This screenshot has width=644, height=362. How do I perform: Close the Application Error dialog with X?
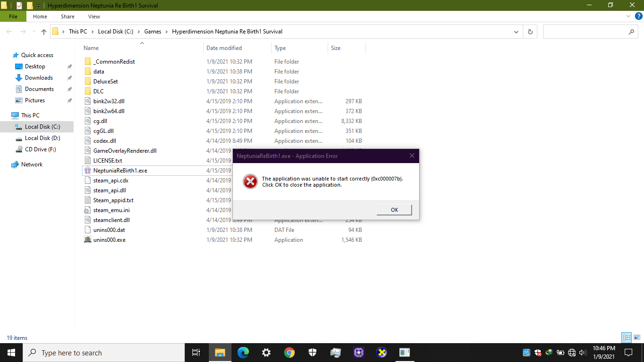tap(412, 156)
